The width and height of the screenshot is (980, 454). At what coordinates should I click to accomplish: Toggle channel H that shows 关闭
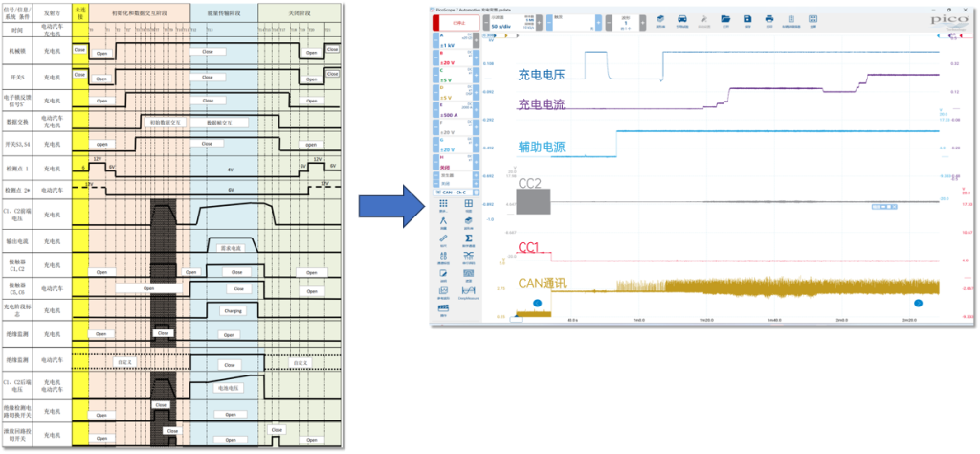454,163
